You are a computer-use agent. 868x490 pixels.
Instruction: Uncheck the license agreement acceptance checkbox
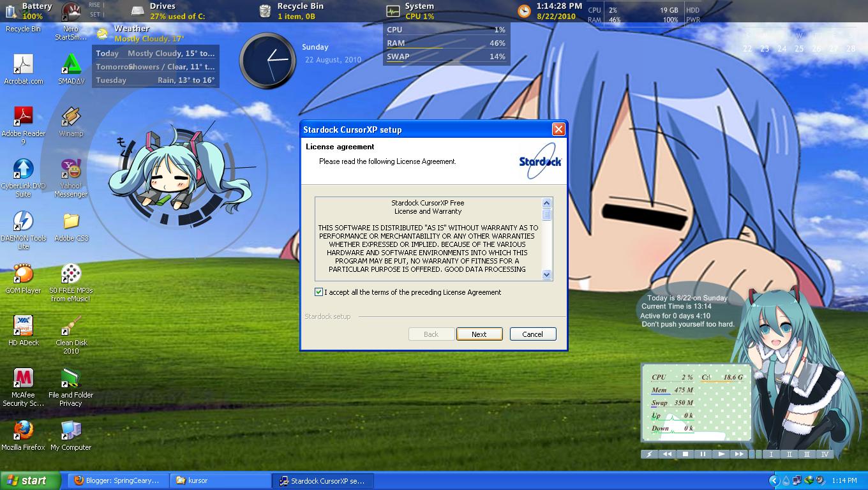tap(317, 292)
